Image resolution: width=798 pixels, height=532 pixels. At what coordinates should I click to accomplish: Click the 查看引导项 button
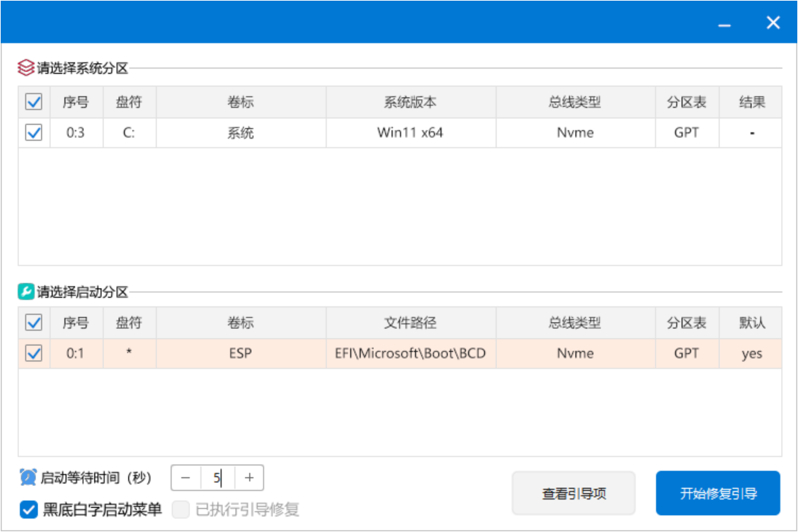click(574, 493)
